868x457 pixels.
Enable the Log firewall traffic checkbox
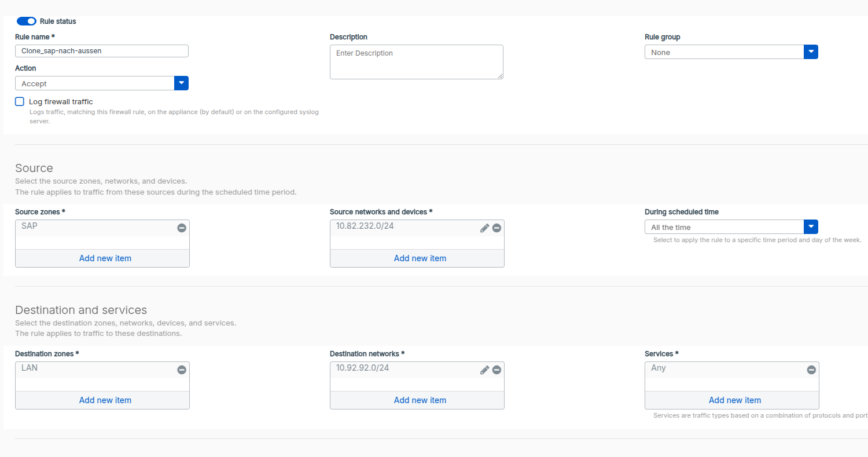point(20,102)
